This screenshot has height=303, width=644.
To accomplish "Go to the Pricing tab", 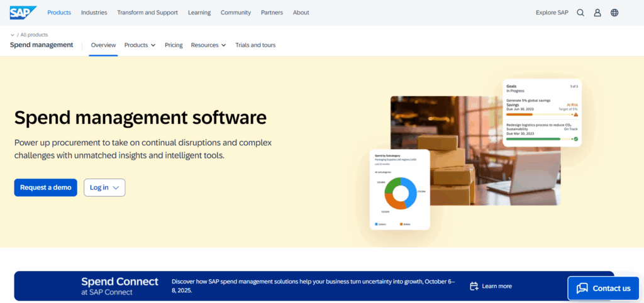I will 174,45.
